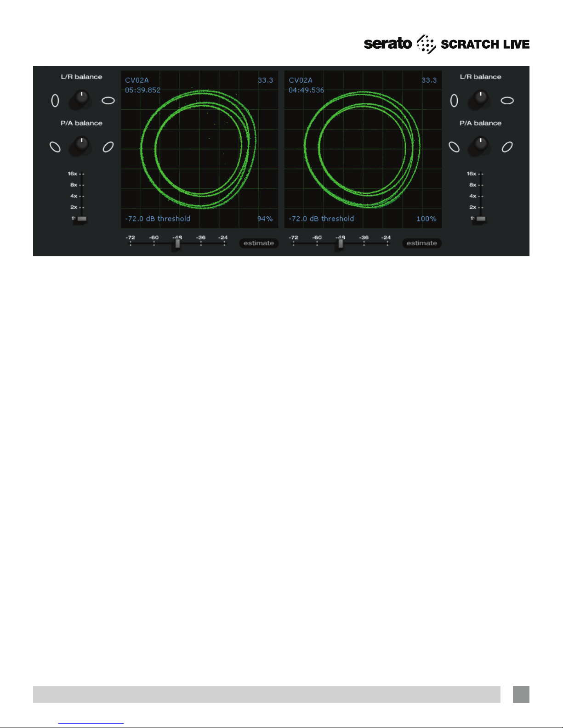Click the Serato Scratch Live logo
563x728 pixels.
[447, 44]
